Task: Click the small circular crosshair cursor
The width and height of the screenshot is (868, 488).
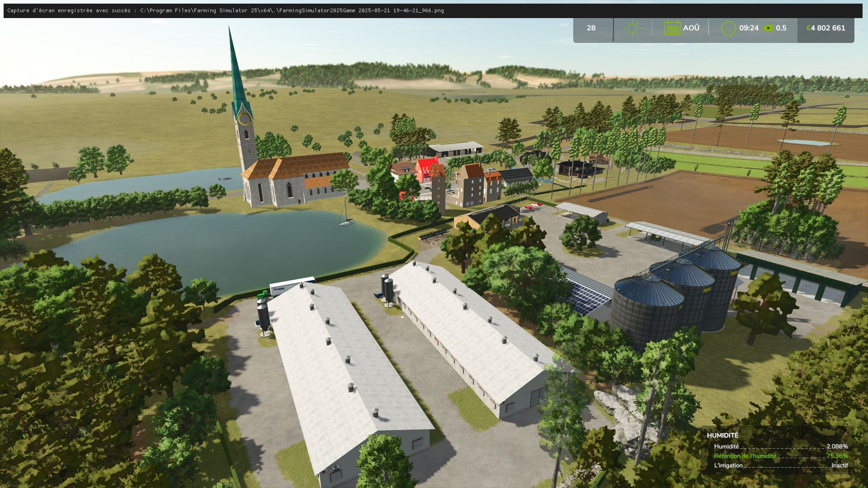Action: [x=434, y=244]
